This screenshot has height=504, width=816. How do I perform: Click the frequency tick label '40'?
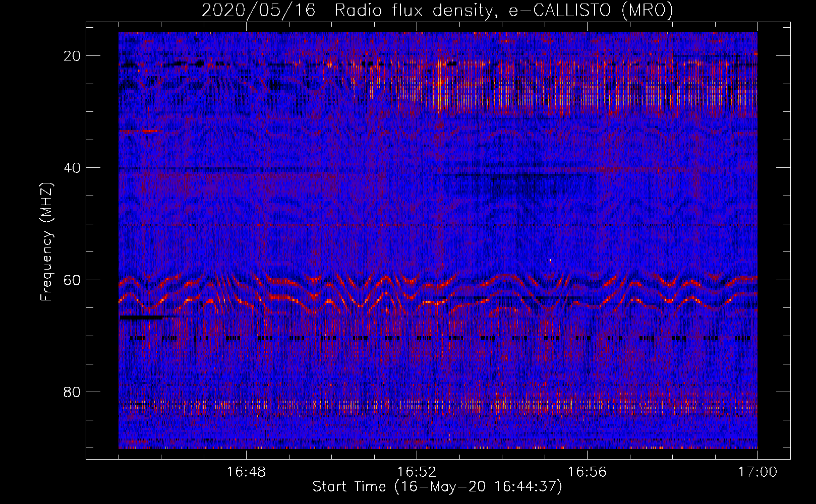[73, 168]
